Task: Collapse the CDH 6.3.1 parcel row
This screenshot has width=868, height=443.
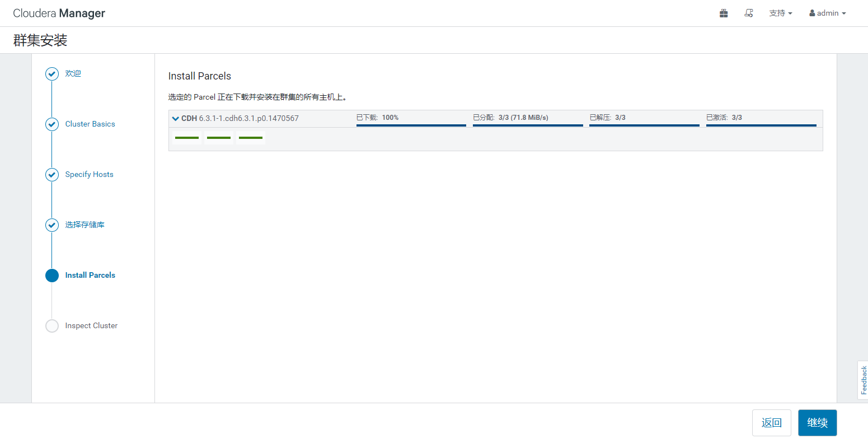Action: [x=176, y=119]
